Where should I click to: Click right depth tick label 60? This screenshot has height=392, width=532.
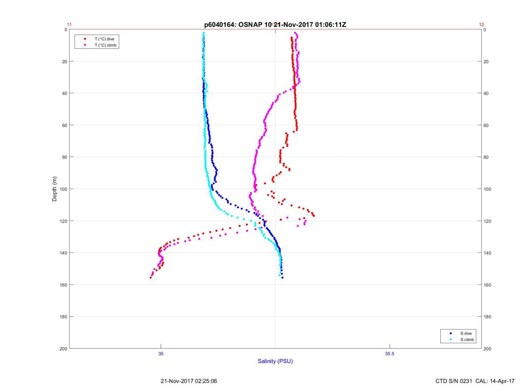tap(486, 125)
